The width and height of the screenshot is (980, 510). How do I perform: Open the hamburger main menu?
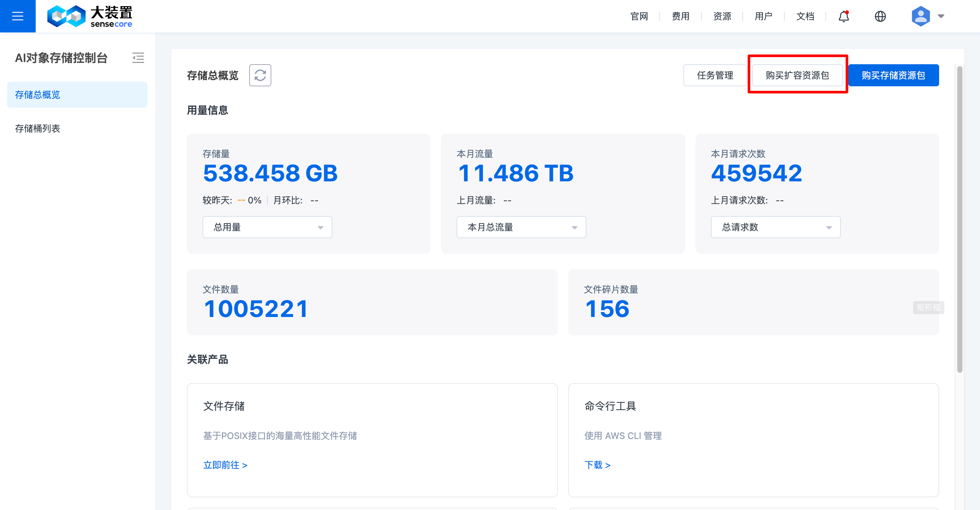coord(18,16)
